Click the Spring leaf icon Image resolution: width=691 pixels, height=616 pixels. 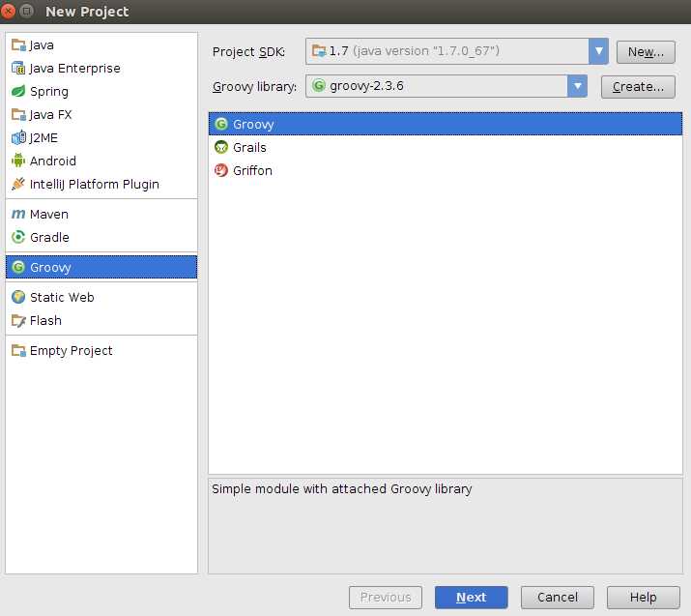(18, 91)
